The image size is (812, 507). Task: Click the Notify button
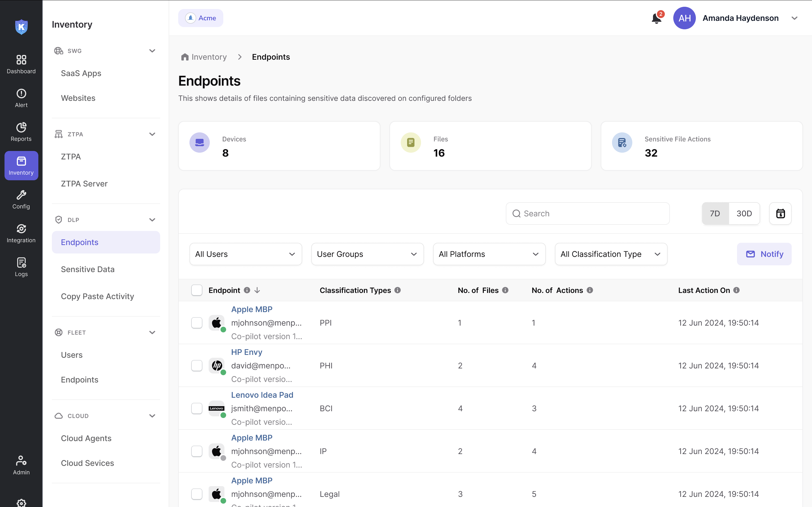[x=764, y=254]
